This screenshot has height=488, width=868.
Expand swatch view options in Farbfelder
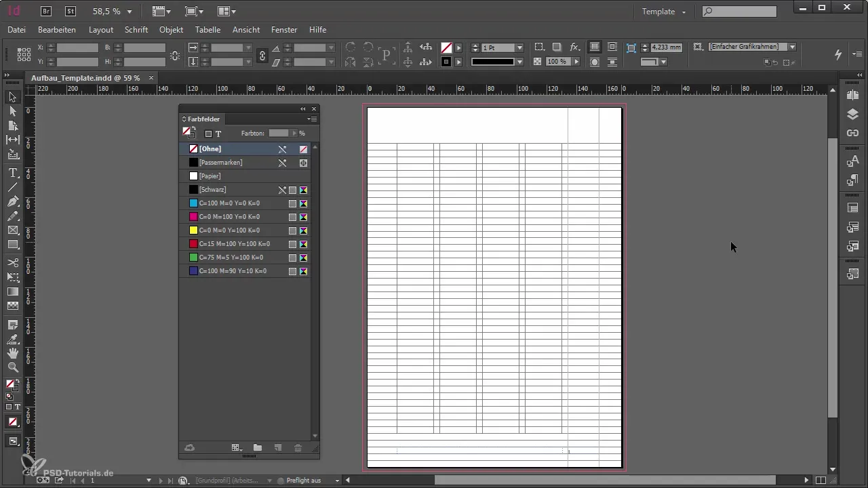[x=237, y=447]
